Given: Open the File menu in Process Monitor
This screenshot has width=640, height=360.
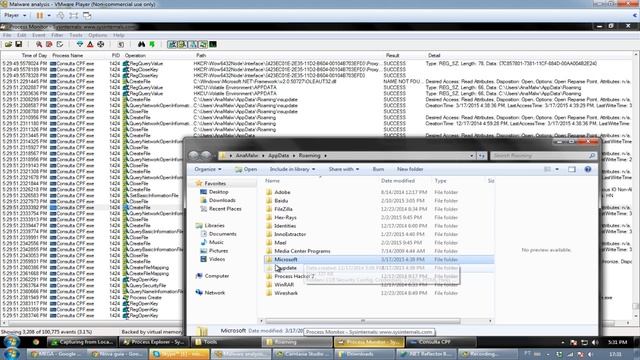Looking at the screenshot, I should click(7, 36).
